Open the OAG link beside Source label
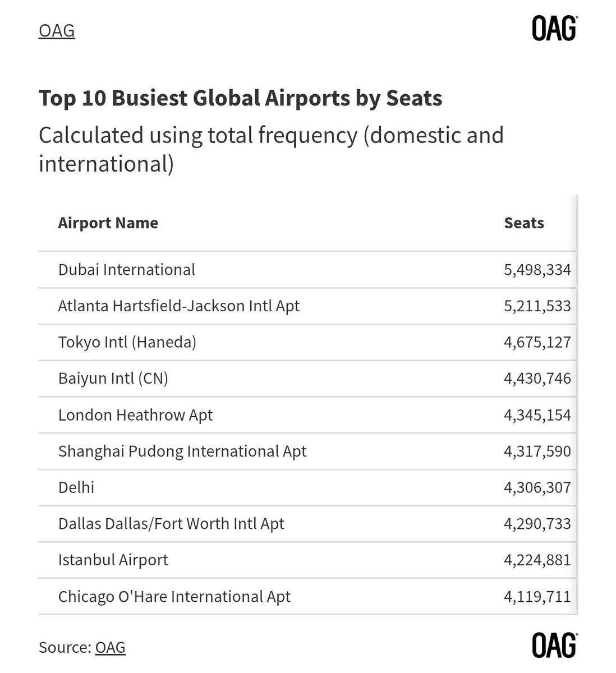Viewport: 616px width, 673px height. [110, 647]
